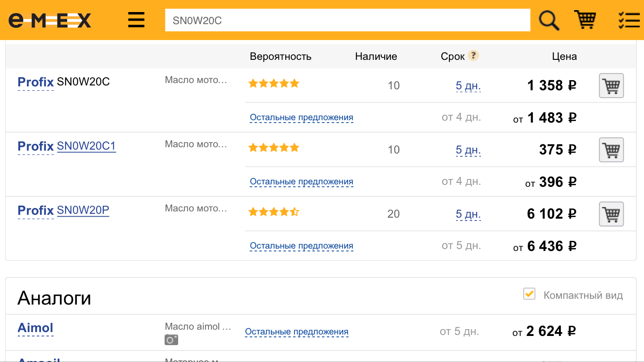Click the Наличие column header
Viewport: 644px width, 362px height.
point(376,56)
